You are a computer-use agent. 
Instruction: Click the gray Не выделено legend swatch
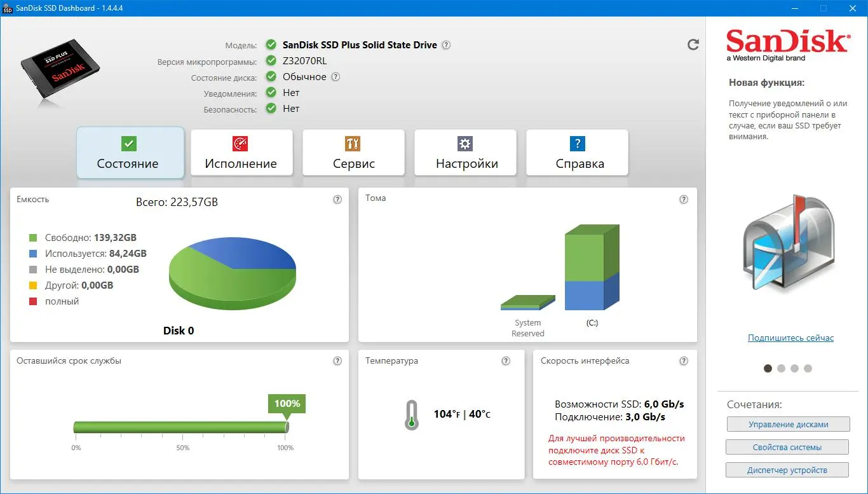pyautogui.click(x=33, y=270)
